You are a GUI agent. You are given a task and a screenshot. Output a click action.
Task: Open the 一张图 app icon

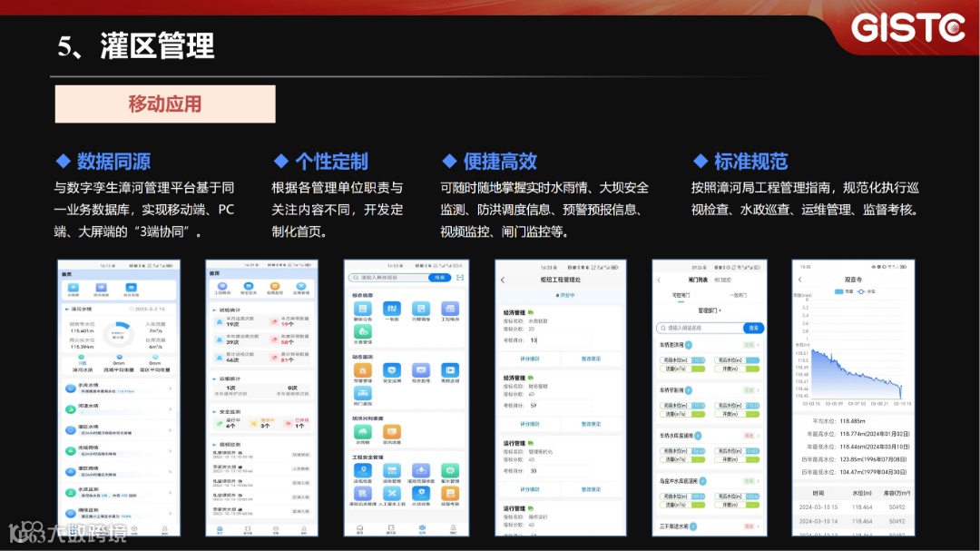point(392,309)
